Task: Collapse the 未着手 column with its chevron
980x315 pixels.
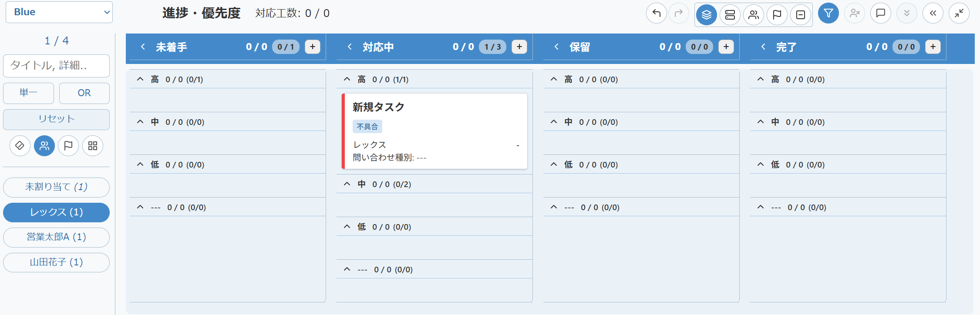Action: (143, 47)
